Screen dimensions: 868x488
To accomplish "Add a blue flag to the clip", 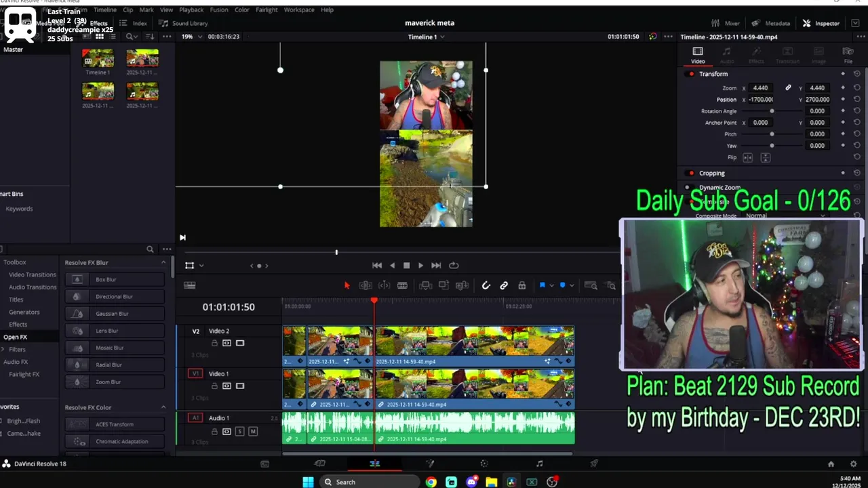I will (542, 285).
